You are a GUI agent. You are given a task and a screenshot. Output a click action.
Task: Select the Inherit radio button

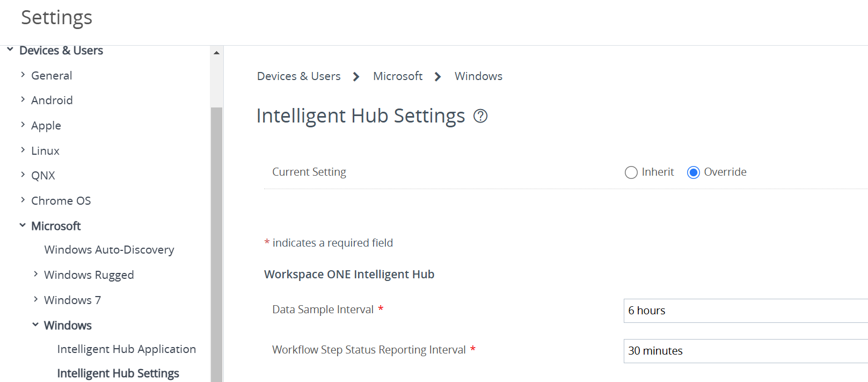click(x=631, y=172)
